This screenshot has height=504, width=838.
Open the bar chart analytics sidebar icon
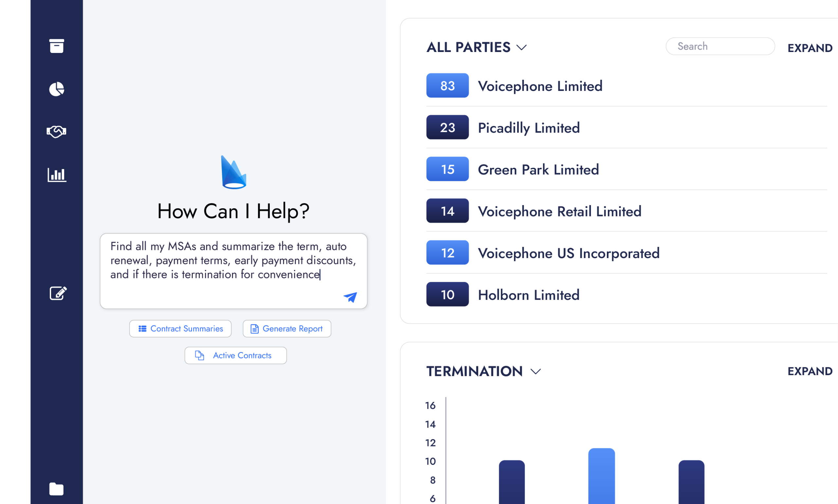coord(57,175)
